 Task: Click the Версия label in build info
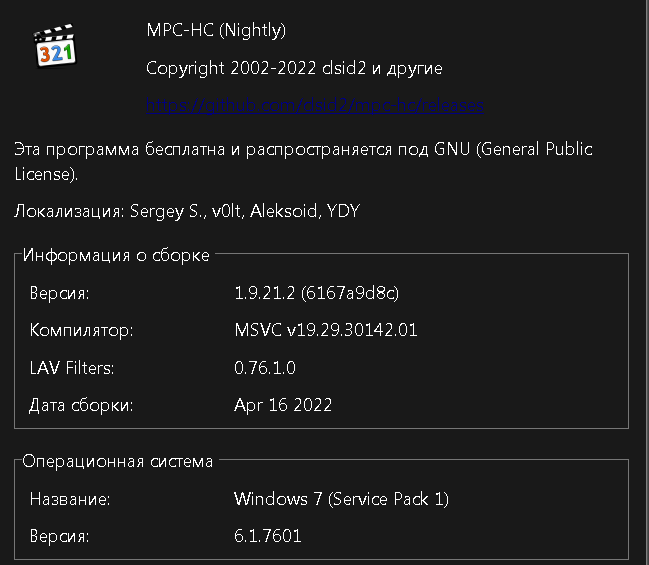59,293
